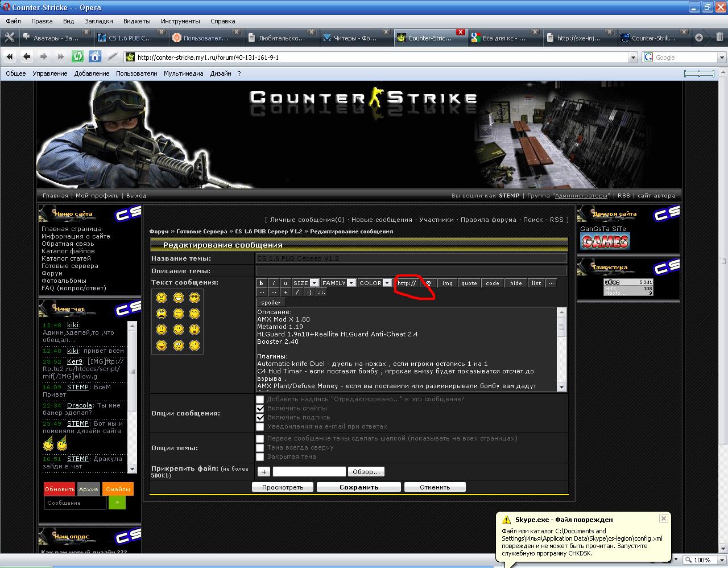Open the FAMILY font dropdown
This screenshot has height=568, width=728.
coord(338,283)
